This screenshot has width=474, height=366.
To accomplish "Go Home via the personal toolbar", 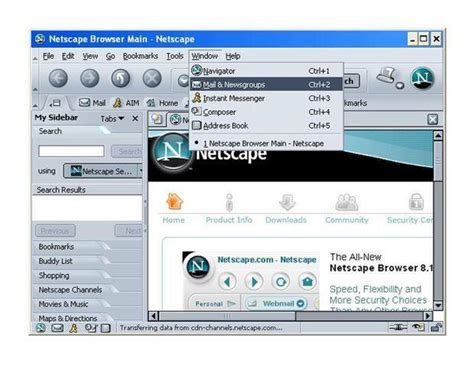I will 162,103.
